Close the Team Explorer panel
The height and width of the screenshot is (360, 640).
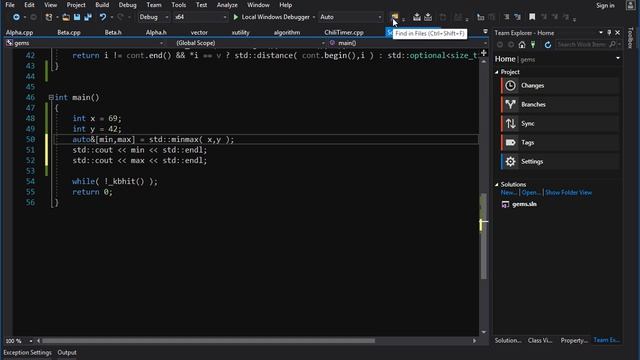618,33
